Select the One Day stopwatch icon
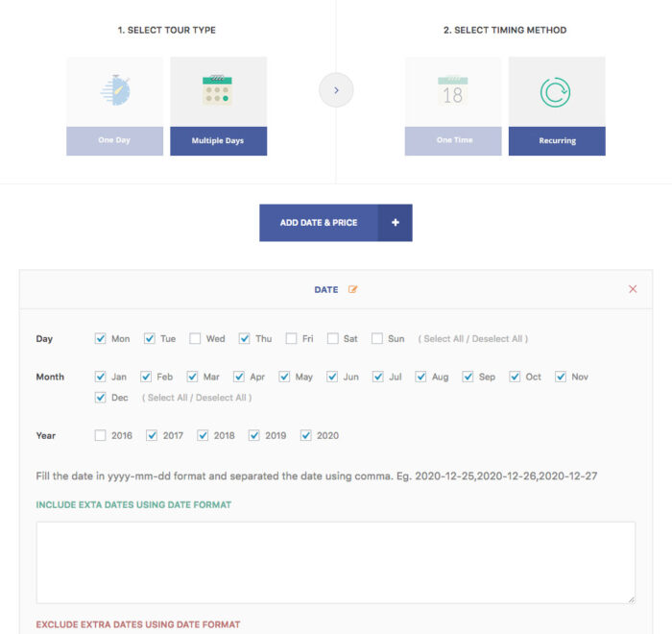The width and height of the screenshot is (672, 634). [x=114, y=90]
